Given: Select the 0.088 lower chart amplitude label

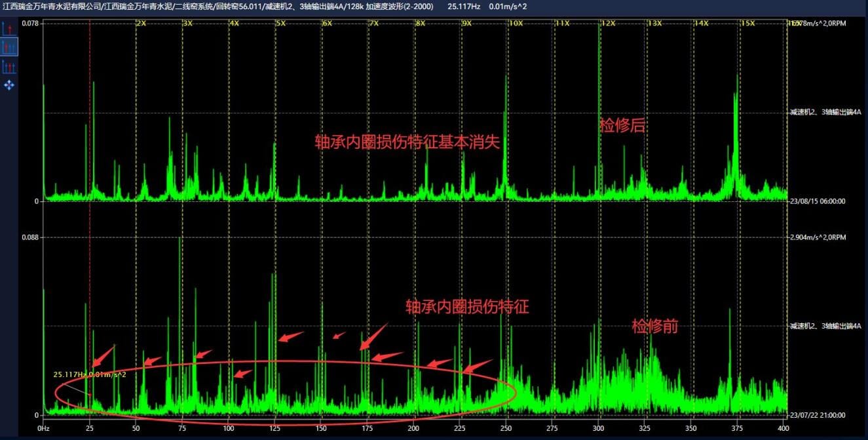Looking at the screenshot, I should [30, 237].
